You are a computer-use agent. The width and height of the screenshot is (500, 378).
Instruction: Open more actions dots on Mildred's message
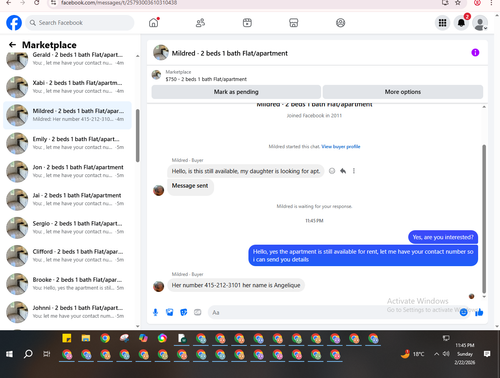click(x=354, y=171)
